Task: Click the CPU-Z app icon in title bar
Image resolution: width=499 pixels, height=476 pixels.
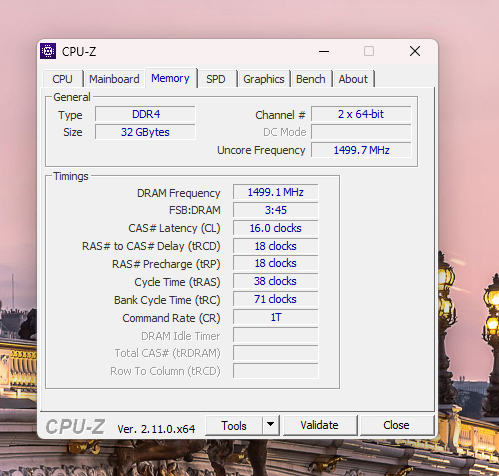Action: point(48,51)
